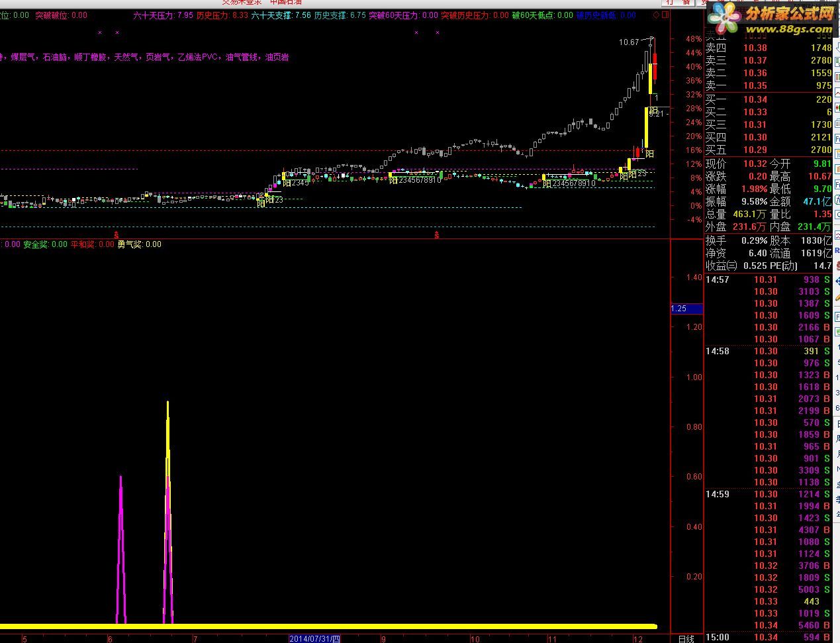This screenshot has width=840, height=643.
Task: Click the 现价 10.32 quote value
Action: point(755,164)
